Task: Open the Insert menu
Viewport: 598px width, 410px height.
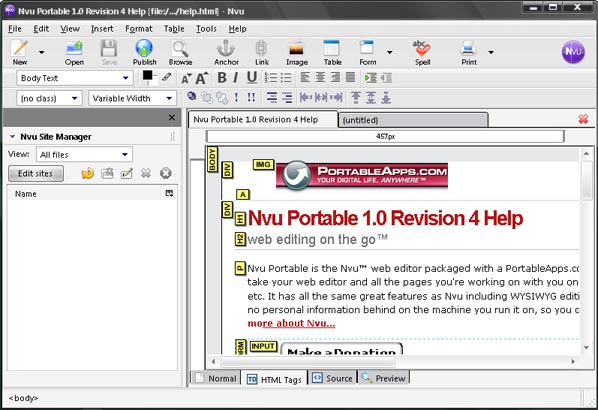Action: [x=102, y=29]
